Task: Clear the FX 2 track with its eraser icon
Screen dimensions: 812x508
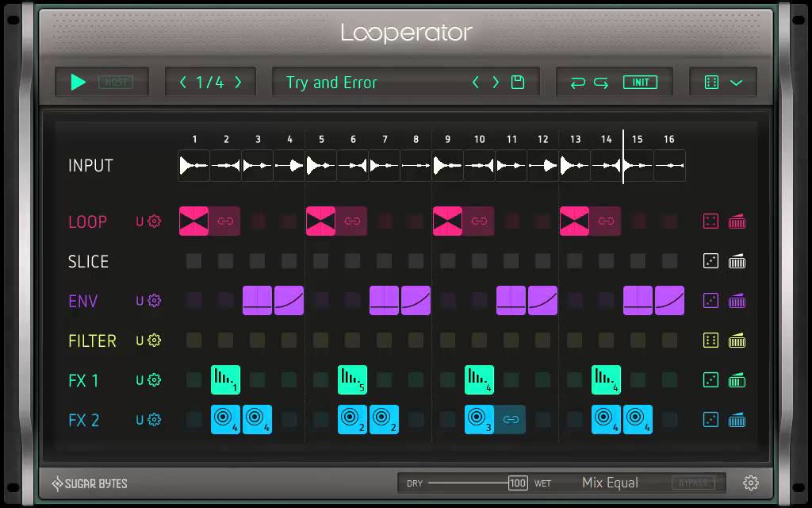Action: click(737, 420)
